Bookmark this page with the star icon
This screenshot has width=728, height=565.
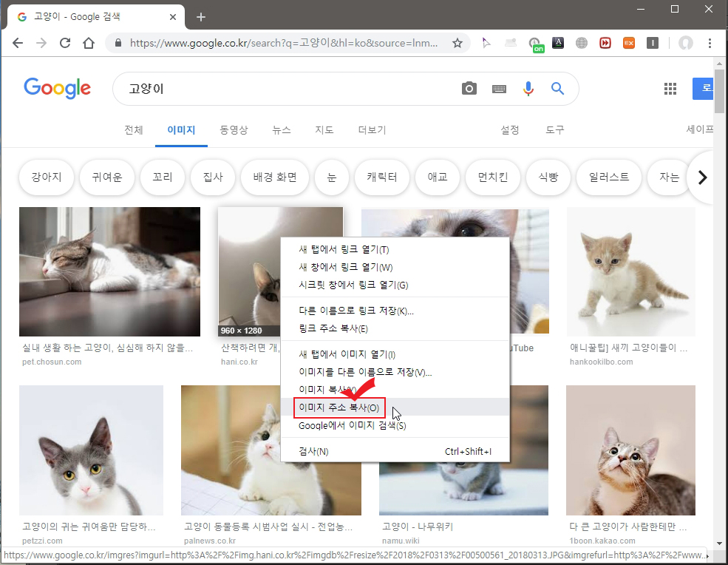click(x=457, y=43)
